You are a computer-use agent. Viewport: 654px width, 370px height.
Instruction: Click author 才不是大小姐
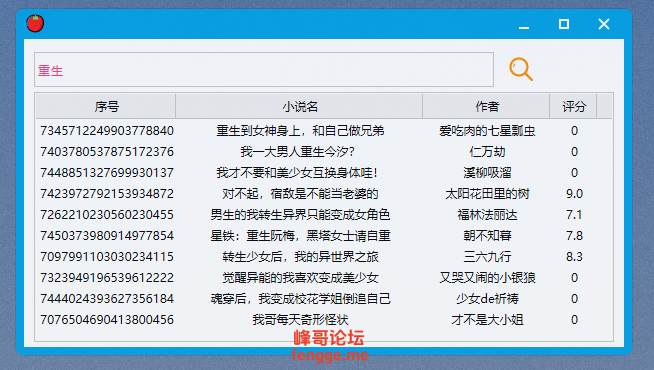click(487, 320)
